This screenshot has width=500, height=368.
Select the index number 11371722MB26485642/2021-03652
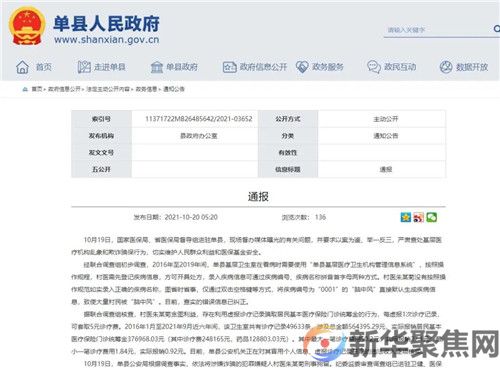pos(199,119)
